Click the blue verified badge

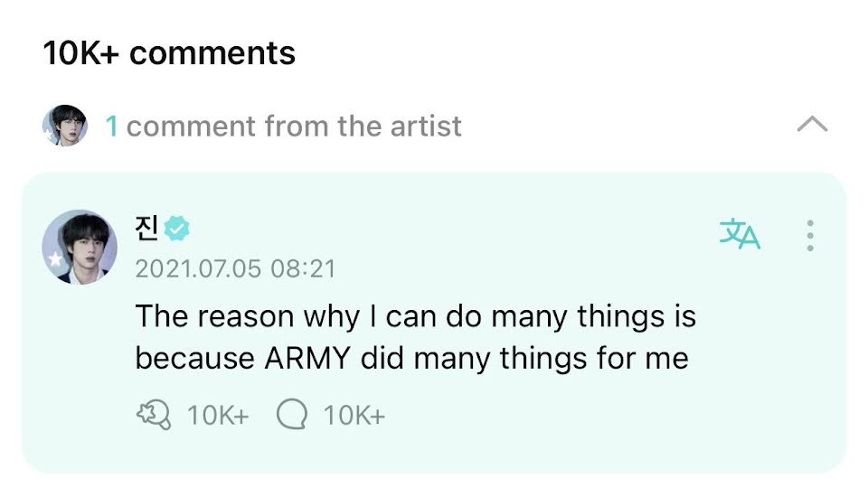tap(177, 230)
